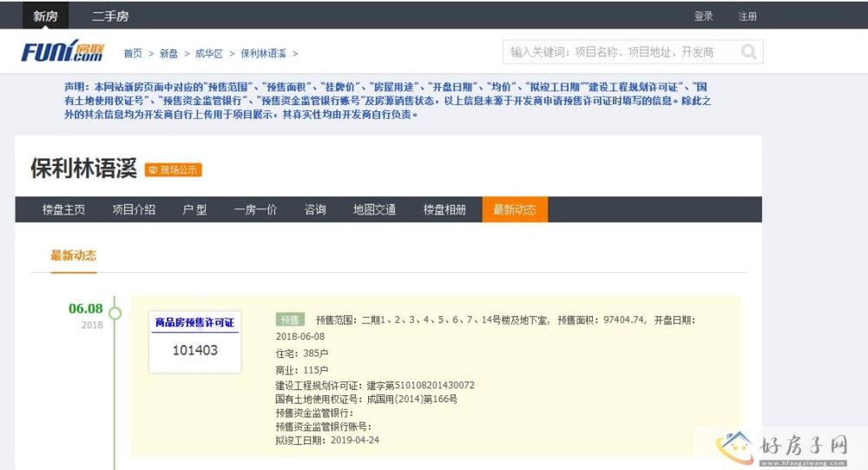Open the 楼盘主页 navigation item
868x470 pixels.
pos(63,209)
